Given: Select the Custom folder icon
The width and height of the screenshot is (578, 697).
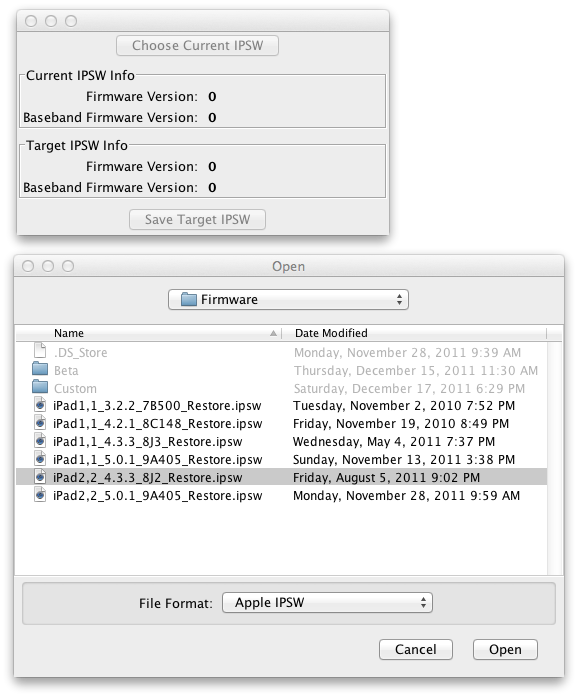Looking at the screenshot, I should [x=40, y=387].
